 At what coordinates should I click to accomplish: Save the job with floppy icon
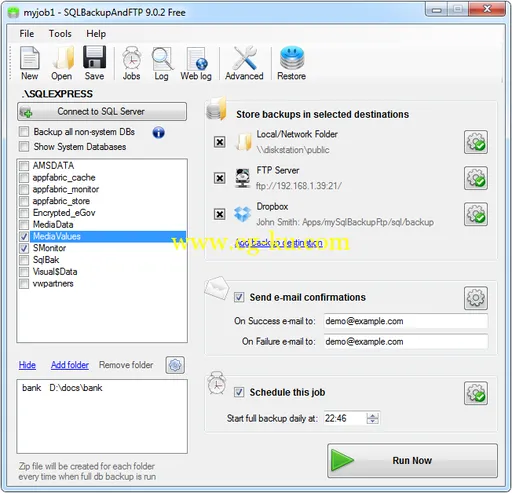(94, 63)
